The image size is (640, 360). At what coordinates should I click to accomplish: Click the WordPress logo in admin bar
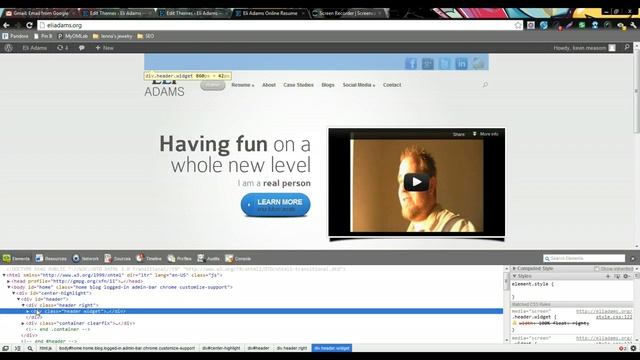click(x=8, y=48)
